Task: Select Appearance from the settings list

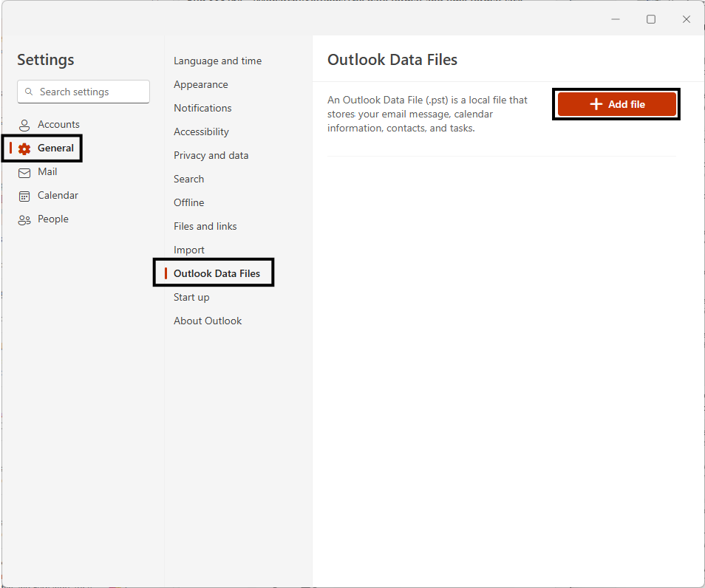Action: point(200,84)
